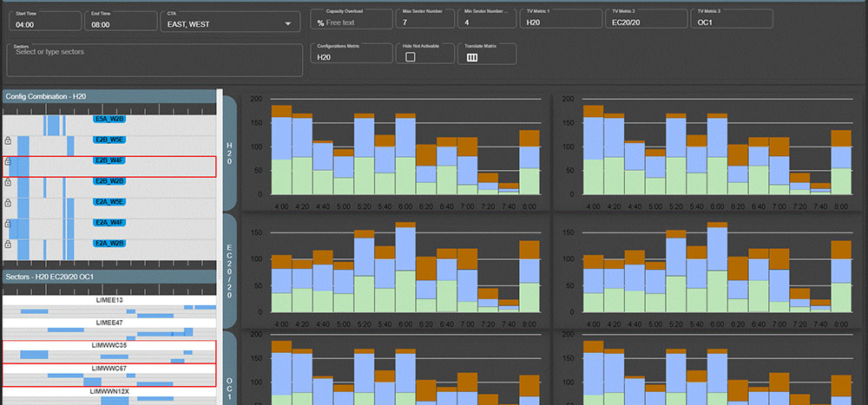This screenshot has height=405, width=868.
Task: Click the 8:00 bar in the left EC20/20 chart
Action: 529,277
